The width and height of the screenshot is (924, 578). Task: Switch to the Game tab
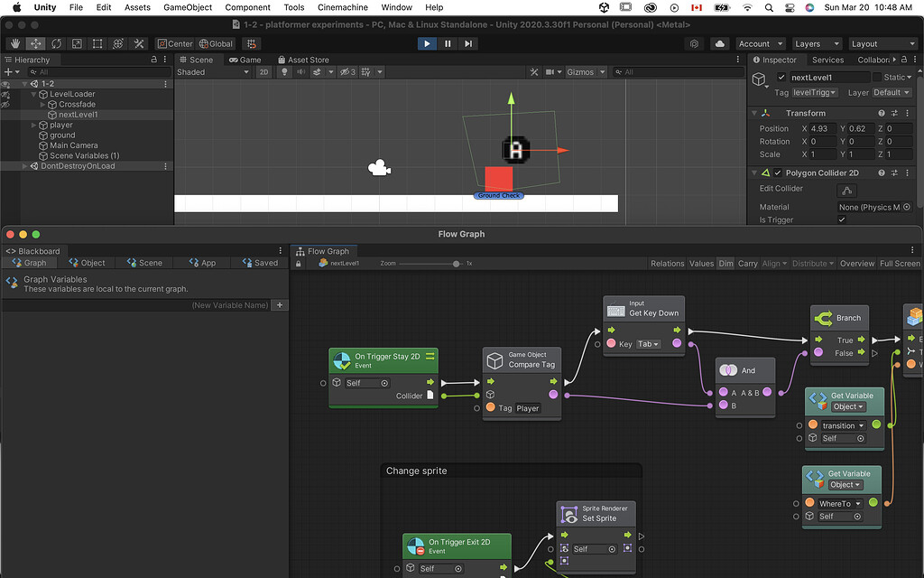[245, 60]
